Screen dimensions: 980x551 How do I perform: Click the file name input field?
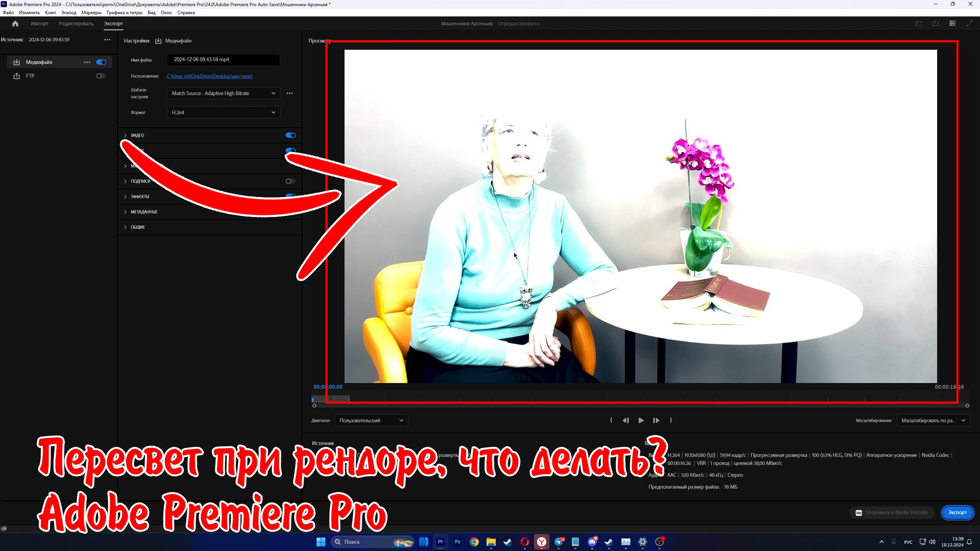point(223,60)
